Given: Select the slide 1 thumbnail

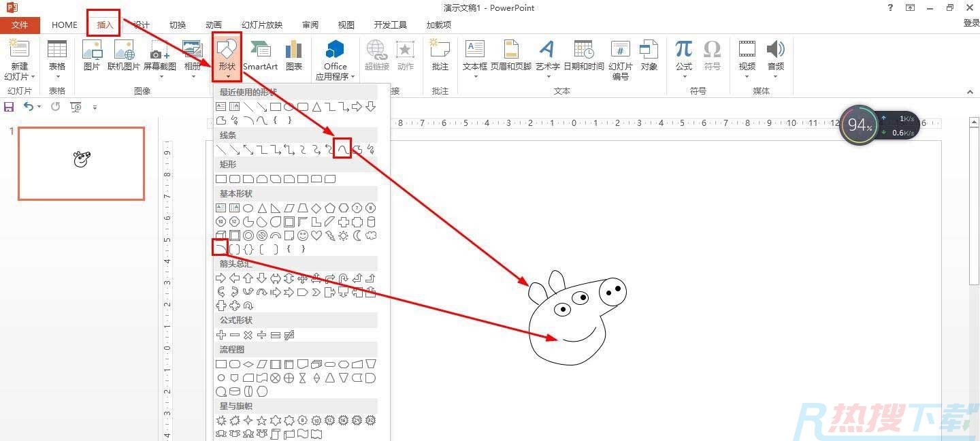Looking at the screenshot, I should 81,163.
